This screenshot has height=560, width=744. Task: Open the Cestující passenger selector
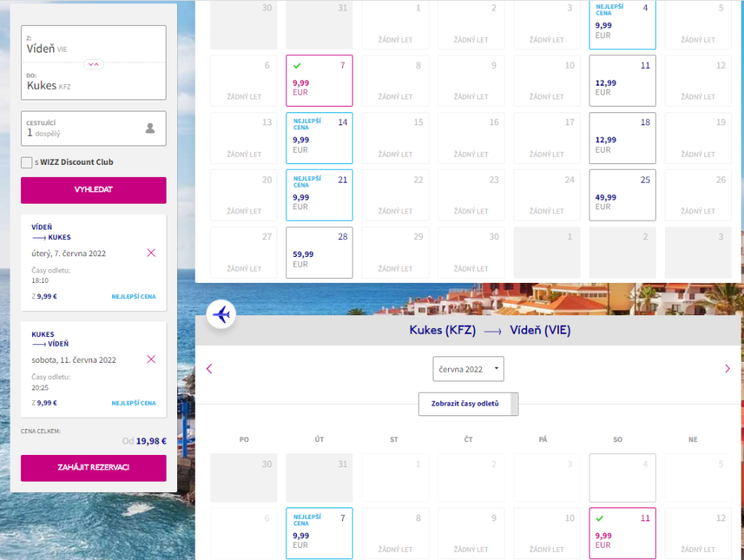click(x=94, y=128)
